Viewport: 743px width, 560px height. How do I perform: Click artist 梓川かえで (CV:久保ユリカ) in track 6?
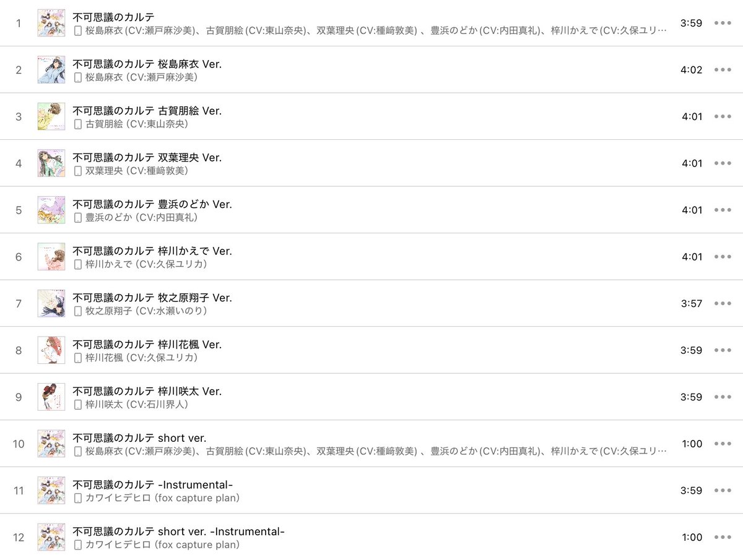[x=146, y=264]
